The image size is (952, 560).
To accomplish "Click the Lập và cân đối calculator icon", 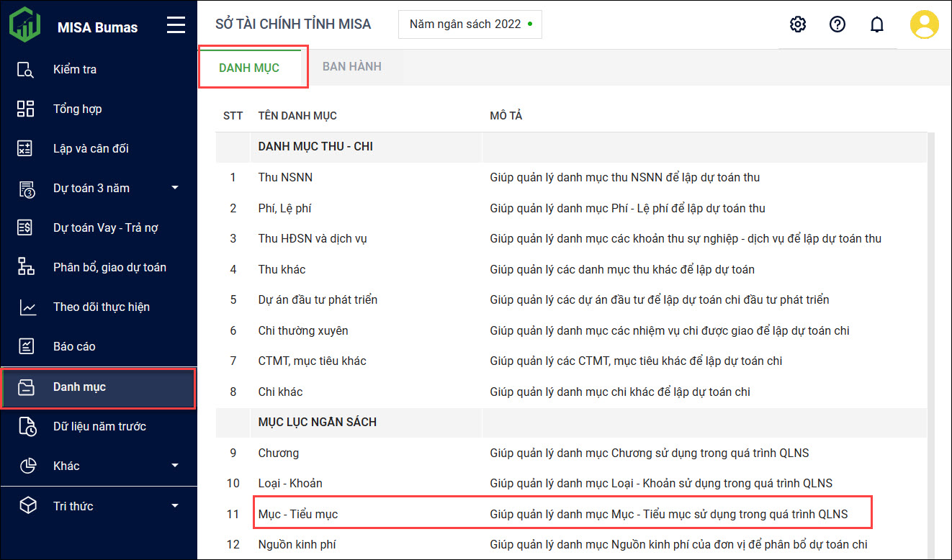I will click(26, 149).
